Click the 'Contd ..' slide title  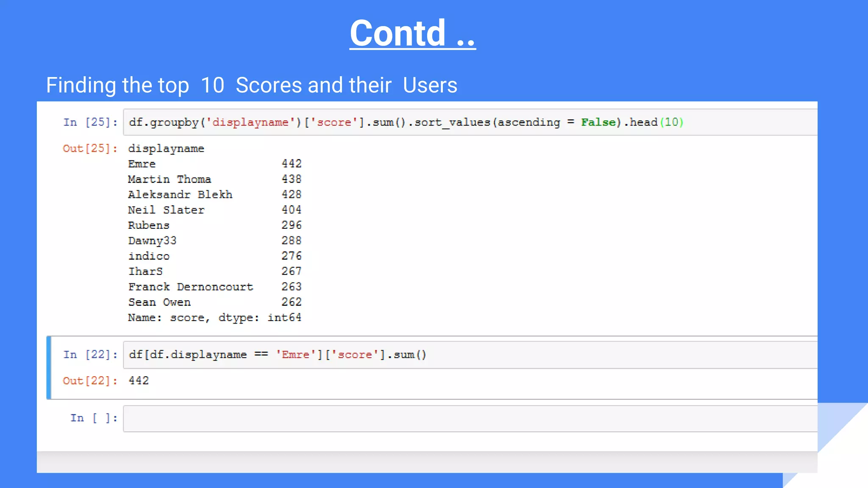tap(412, 33)
